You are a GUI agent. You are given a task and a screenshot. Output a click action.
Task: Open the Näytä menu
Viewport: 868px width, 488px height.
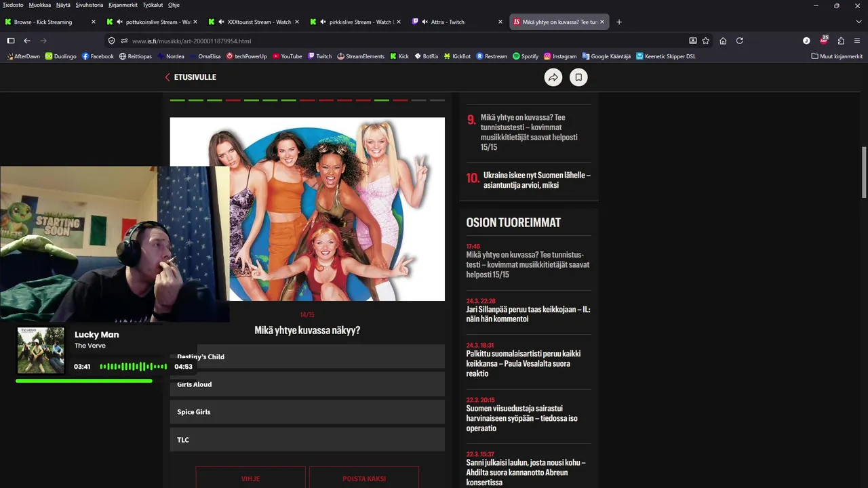[x=63, y=5]
